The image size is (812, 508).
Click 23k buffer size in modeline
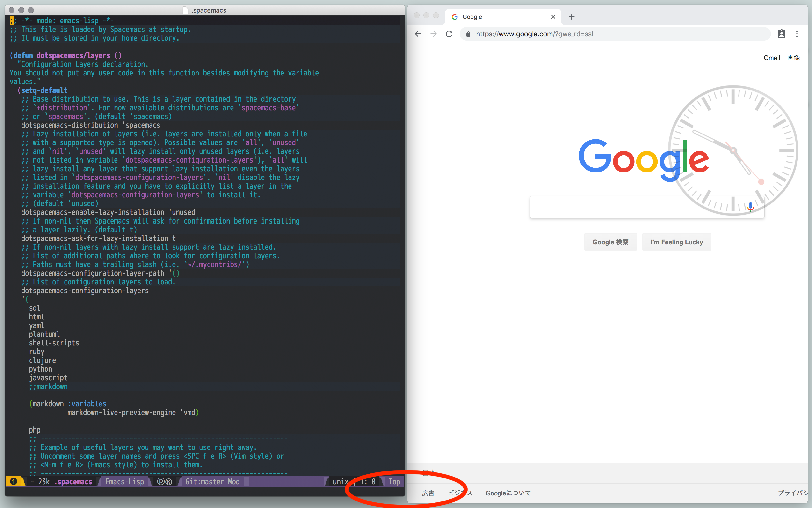click(44, 481)
